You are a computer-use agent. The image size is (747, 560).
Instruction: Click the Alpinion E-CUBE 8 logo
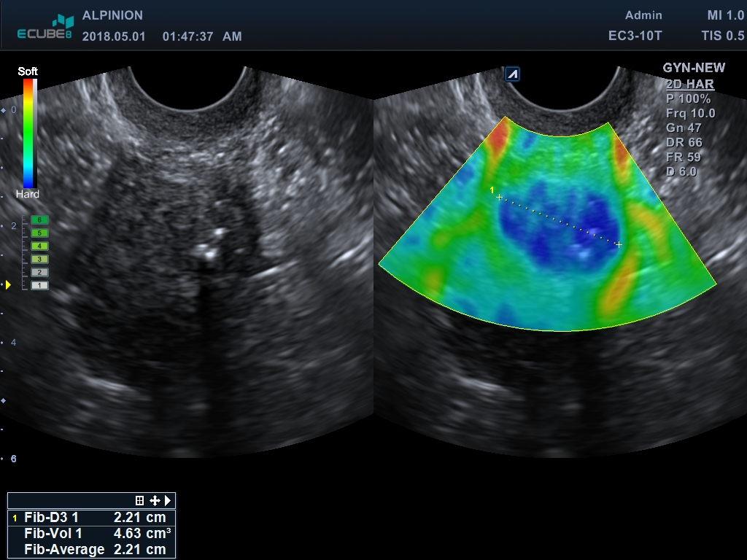coord(45,28)
